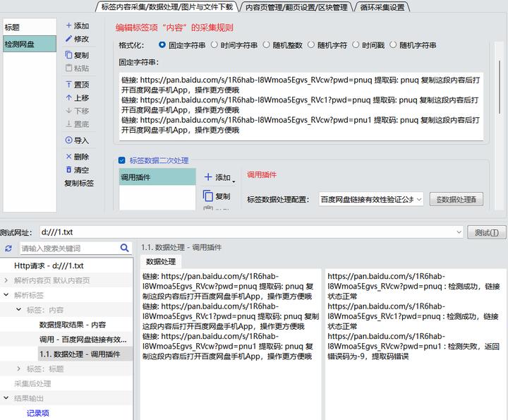Switch to 循环采集设置 tab

[x=382, y=7]
